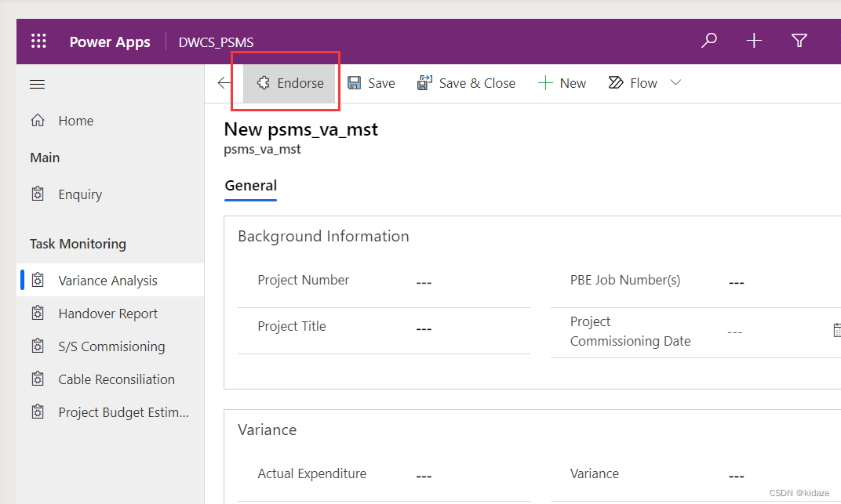Open the calendar icon for Project Commissioning Date
Screen dimensions: 841x504
click(836, 331)
